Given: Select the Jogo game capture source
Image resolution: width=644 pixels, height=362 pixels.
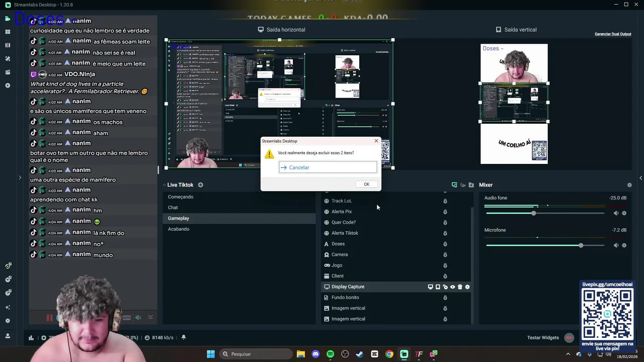Looking at the screenshot, I should point(396,265).
